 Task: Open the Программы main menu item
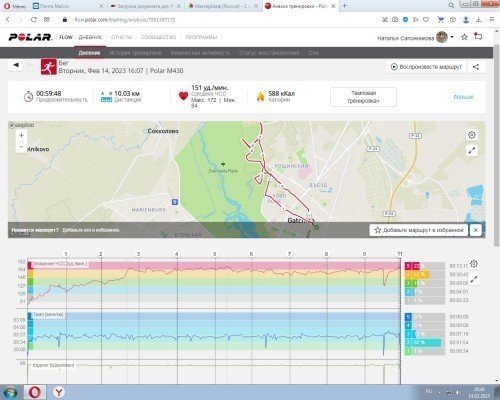point(201,37)
